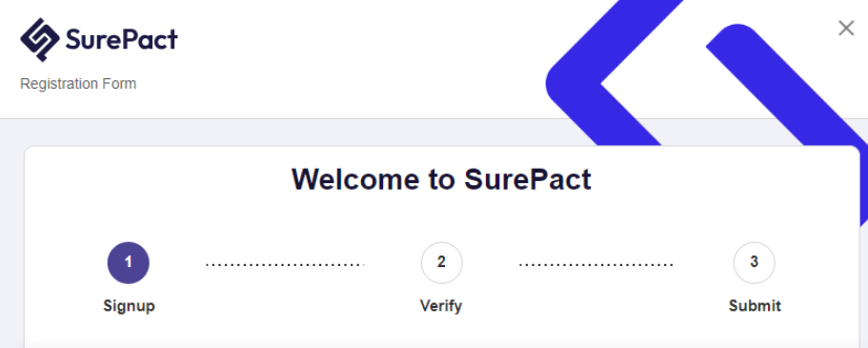Close the registration form with X
The height and width of the screenshot is (348, 868).
[x=846, y=29]
